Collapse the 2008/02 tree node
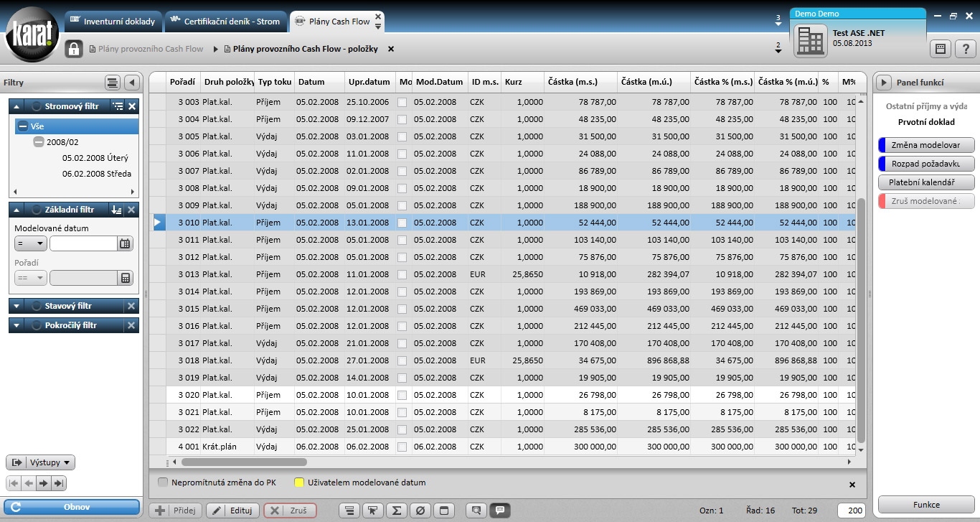The height and width of the screenshot is (522, 980). (39, 142)
